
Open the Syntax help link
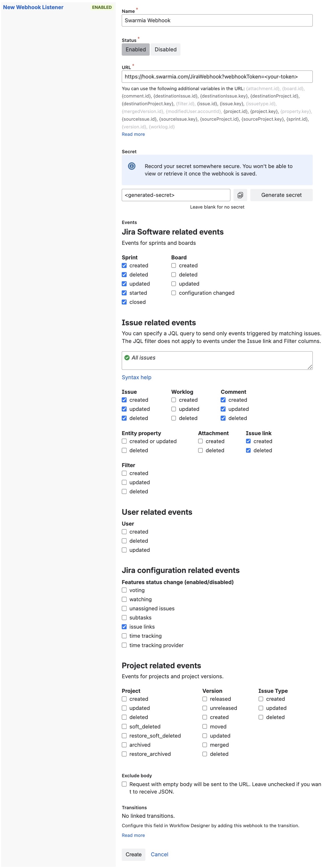point(136,378)
